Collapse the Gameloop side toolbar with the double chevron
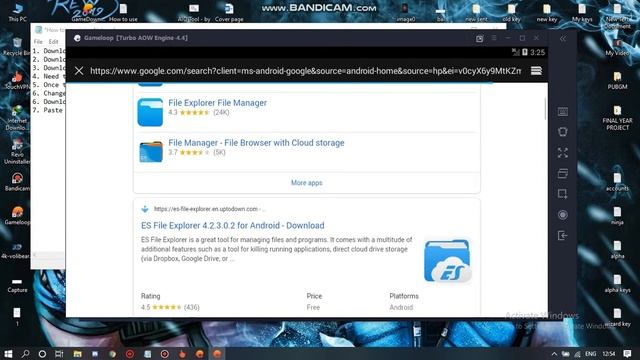Viewport: 640px width, 360px height. [563, 38]
